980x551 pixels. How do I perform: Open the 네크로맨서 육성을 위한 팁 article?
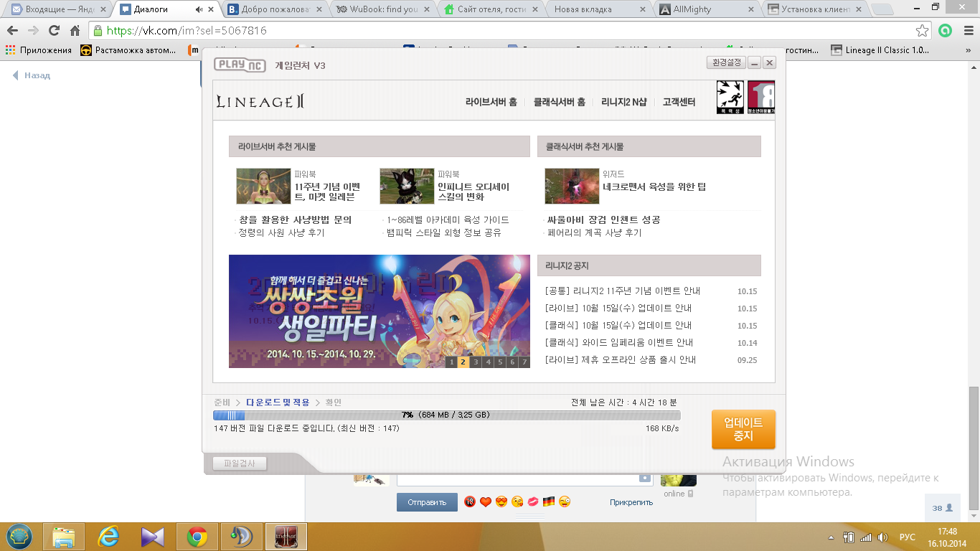click(x=654, y=187)
